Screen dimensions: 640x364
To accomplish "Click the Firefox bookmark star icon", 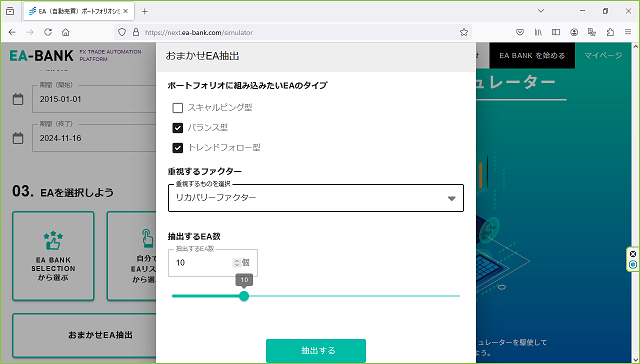I will point(464,32).
